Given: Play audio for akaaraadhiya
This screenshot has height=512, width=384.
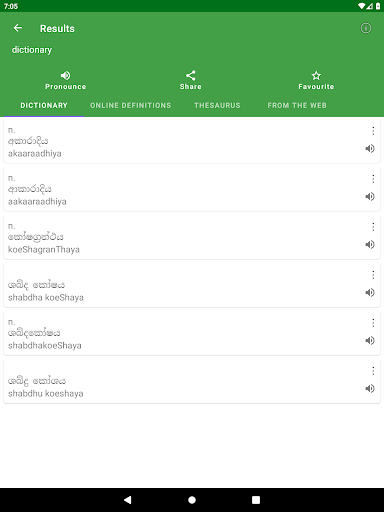Looking at the screenshot, I should tap(370, 149).
